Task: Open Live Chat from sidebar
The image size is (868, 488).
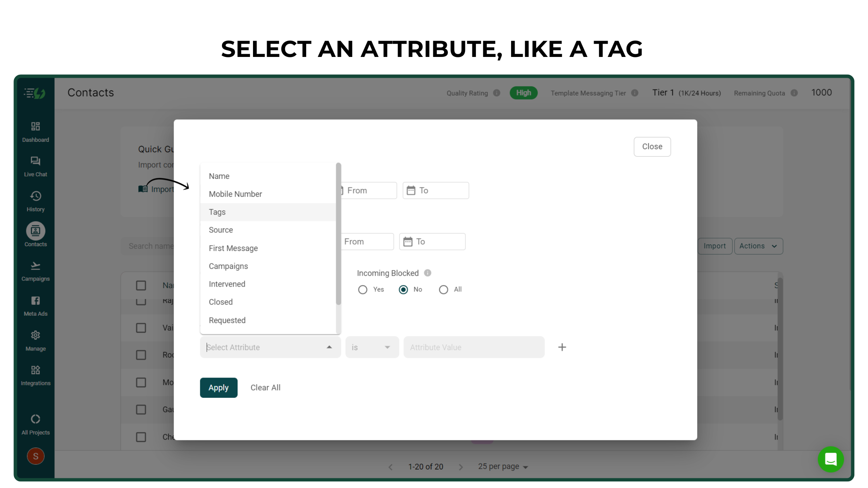Action: tap(35, 161)
